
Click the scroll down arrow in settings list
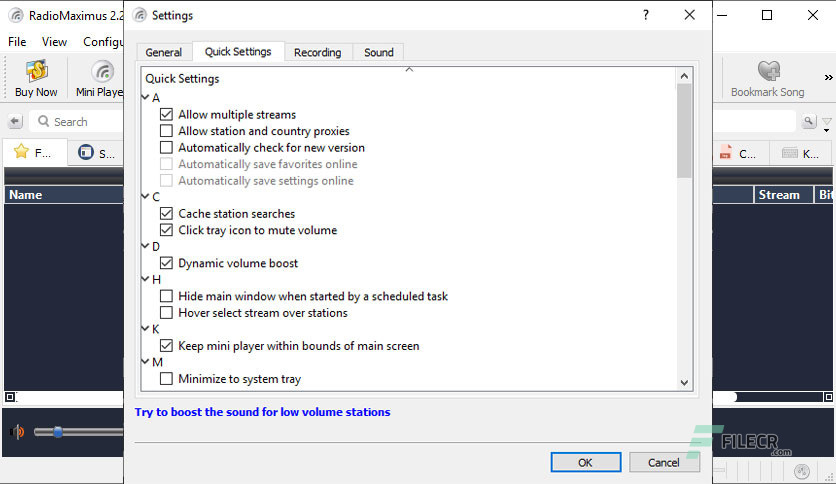[684, 383]
